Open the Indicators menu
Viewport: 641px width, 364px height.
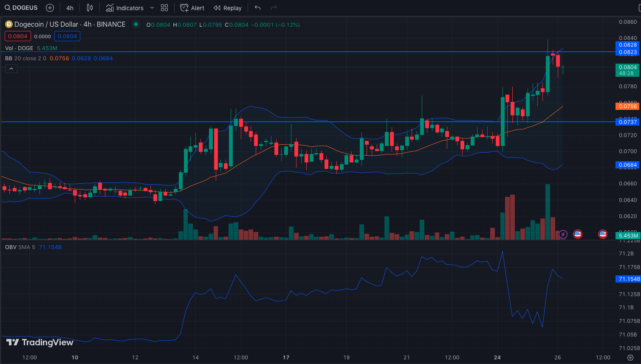125,8
